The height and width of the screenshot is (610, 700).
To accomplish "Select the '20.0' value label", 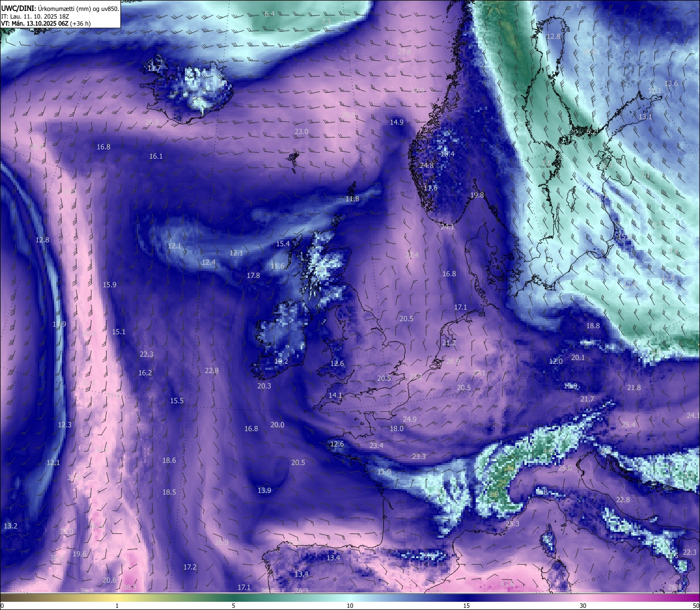I will [x=277, y=425].
